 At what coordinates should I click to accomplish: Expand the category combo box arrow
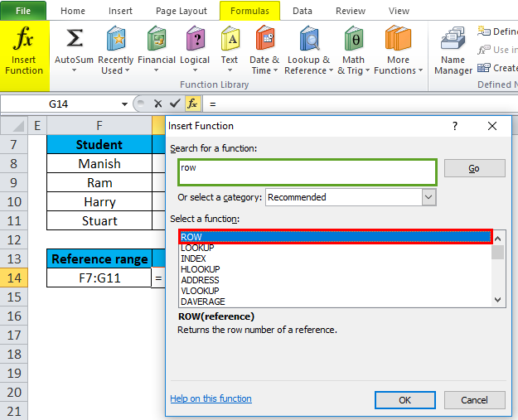pos(428,197)
